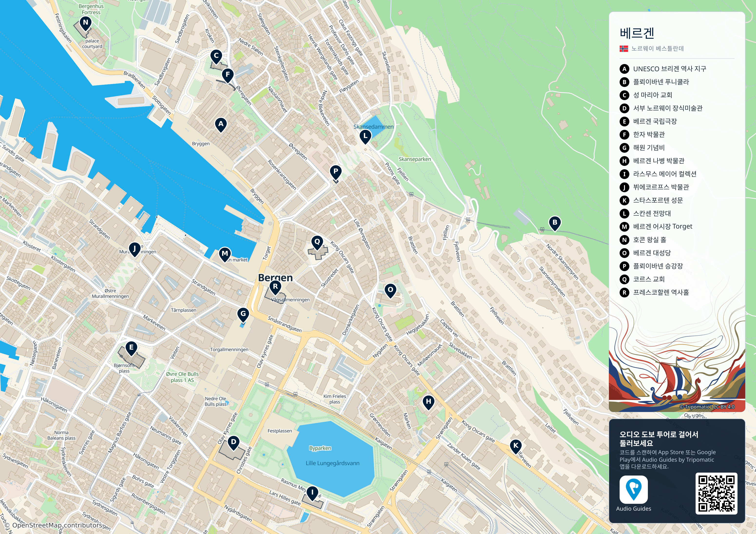Image resolution: width=756 pixels, height=534 pixels.
Task: Select legend entry '코르스 교회'
Action: [x=649, y=279]
